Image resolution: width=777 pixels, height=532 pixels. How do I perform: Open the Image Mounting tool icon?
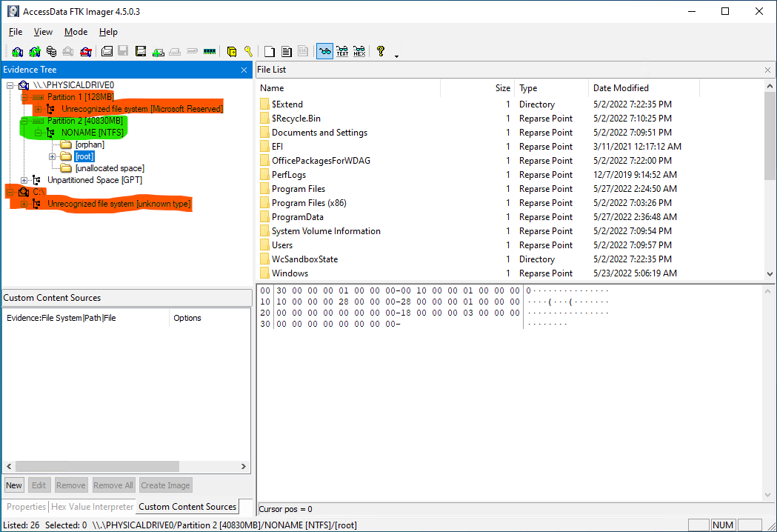(x=51, y=51)
